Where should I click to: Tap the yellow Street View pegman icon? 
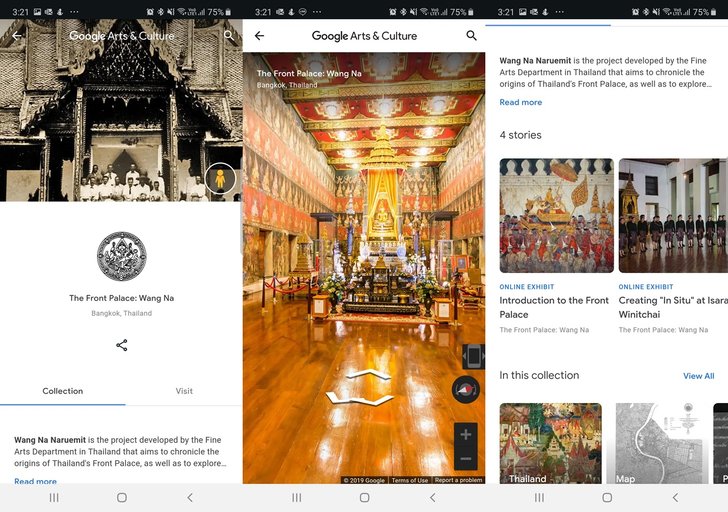tap(220, 179)
